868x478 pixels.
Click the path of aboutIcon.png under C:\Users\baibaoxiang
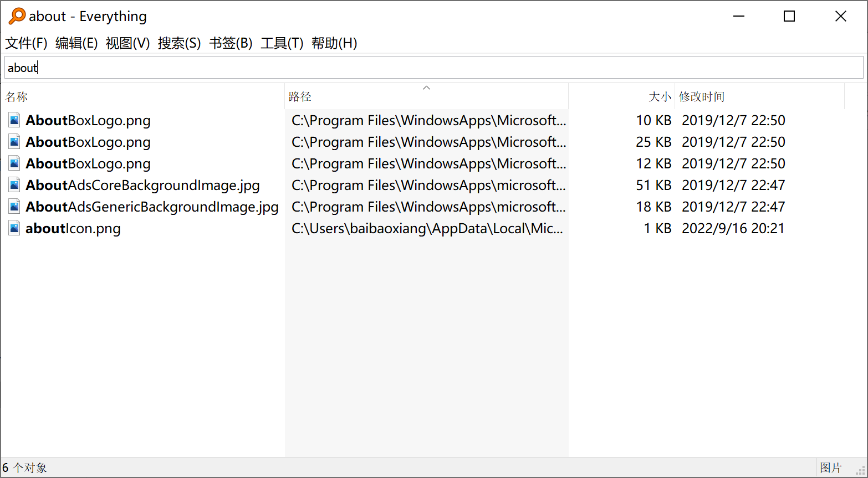(x=427, y=228)
